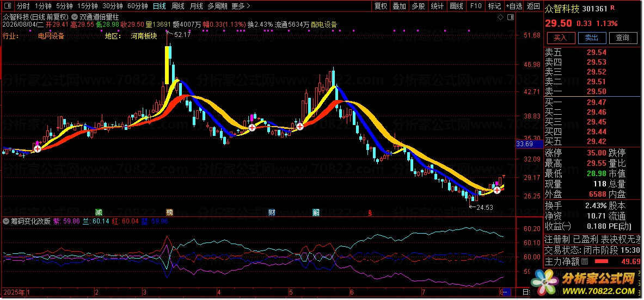The height and width of the screenshot is (300, 644).
Task: Click the circled-plus signal in mid-April
Action: coord(252,128)
